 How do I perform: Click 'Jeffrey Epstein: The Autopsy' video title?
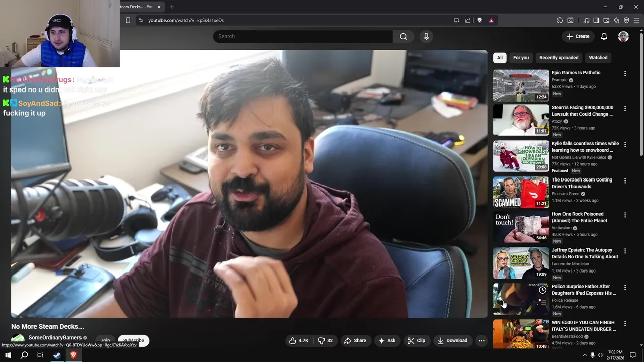tap(585, 253)
